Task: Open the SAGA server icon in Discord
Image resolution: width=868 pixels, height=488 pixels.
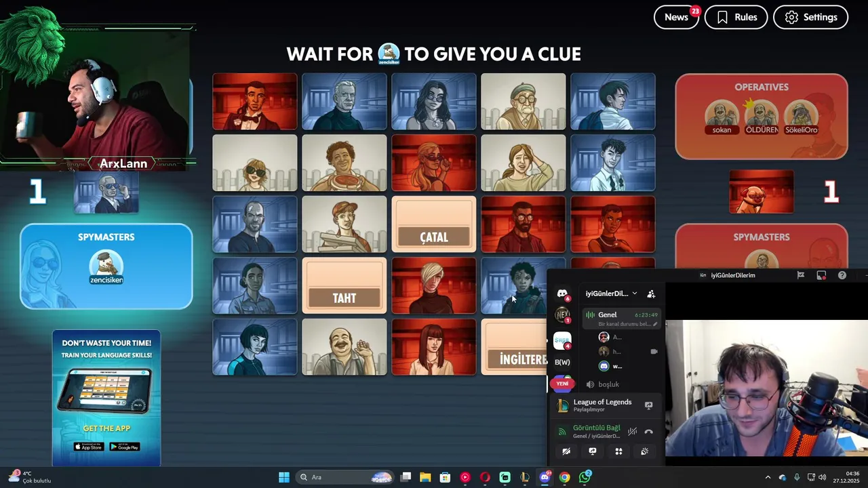Action: pyautogui.click(x=562, y=340)
